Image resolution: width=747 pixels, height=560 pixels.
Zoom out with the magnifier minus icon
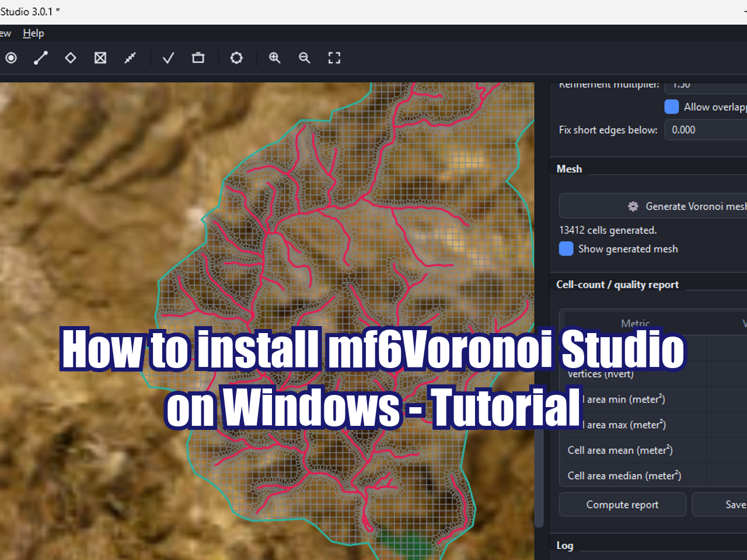305,58
